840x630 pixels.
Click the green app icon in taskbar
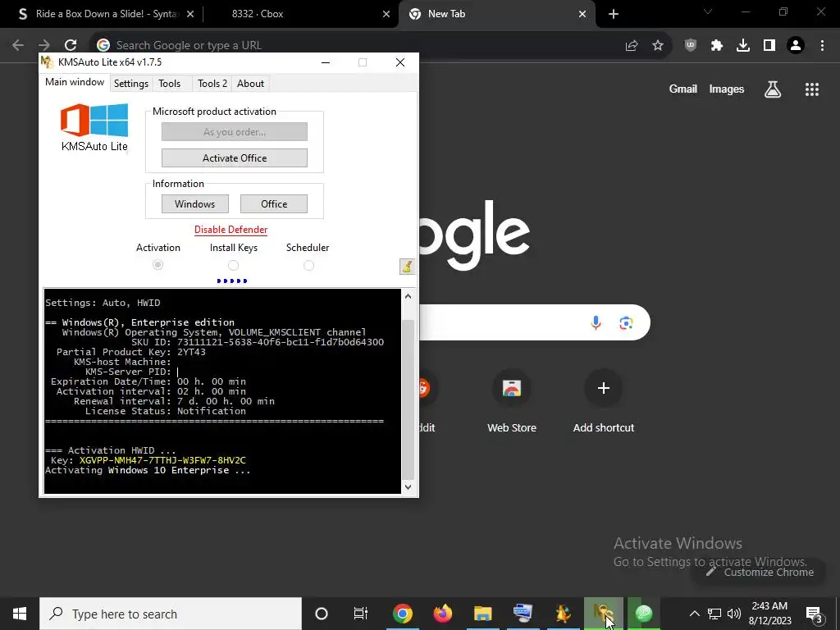coord(643,614)
